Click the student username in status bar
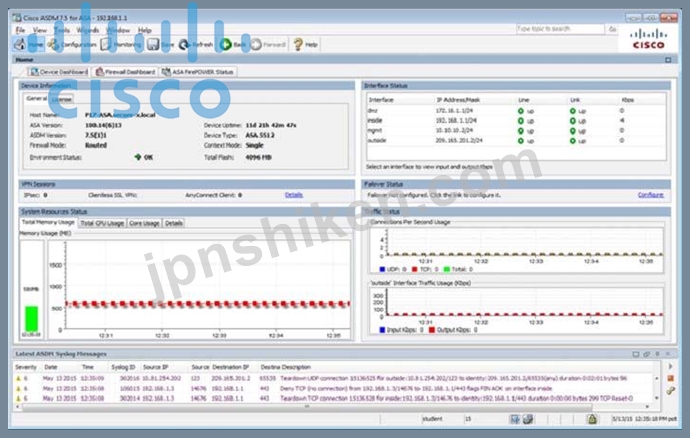Viewport: 690px width, 438px height. (433, 419)
